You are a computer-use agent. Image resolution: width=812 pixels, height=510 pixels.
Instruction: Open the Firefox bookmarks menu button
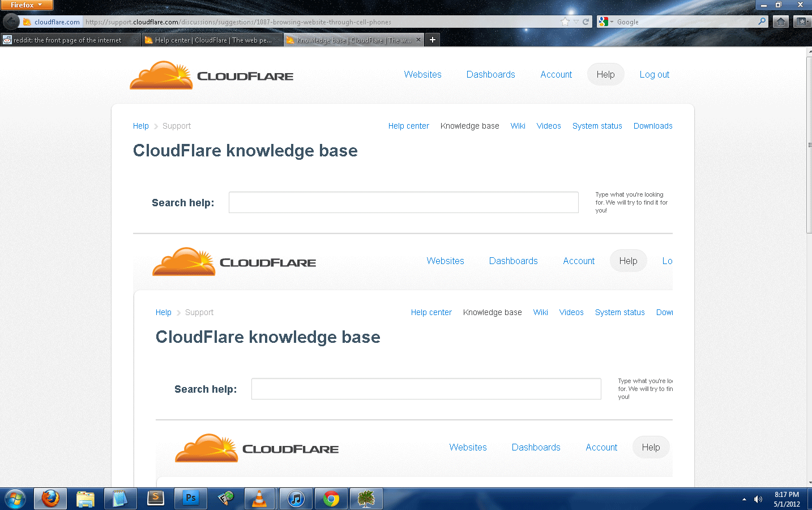pos(801,22)
